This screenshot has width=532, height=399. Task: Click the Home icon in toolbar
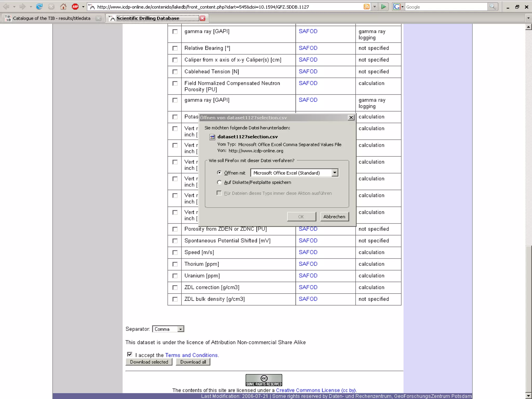point(63,7)
